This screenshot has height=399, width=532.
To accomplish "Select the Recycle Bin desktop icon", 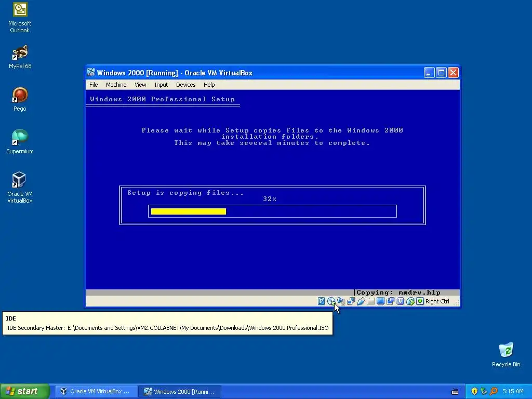I will click(506, 354).
